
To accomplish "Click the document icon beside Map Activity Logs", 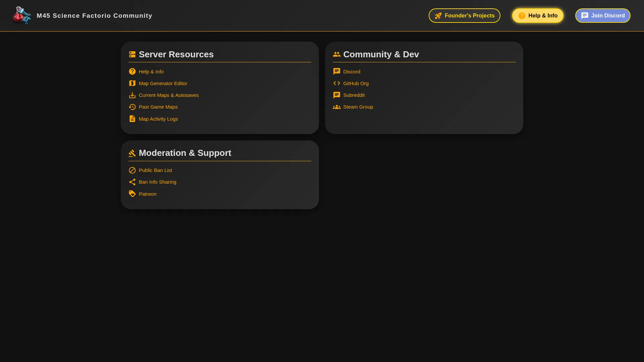I will [x=132, y=119].
